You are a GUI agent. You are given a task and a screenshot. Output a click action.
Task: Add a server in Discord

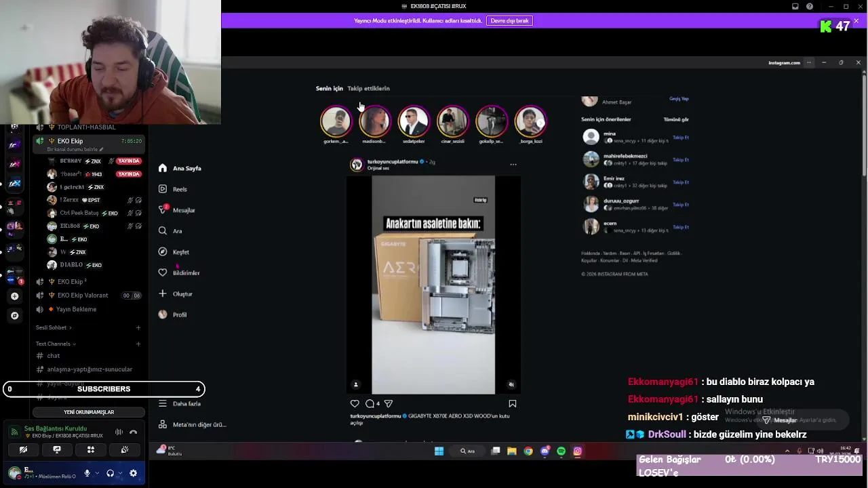14,296
